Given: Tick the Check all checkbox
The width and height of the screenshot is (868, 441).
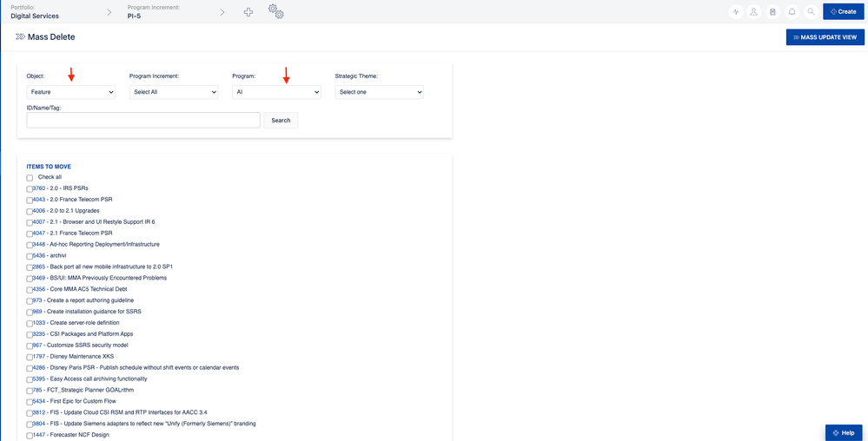Looking at the screenshot, I should [30, 178].
